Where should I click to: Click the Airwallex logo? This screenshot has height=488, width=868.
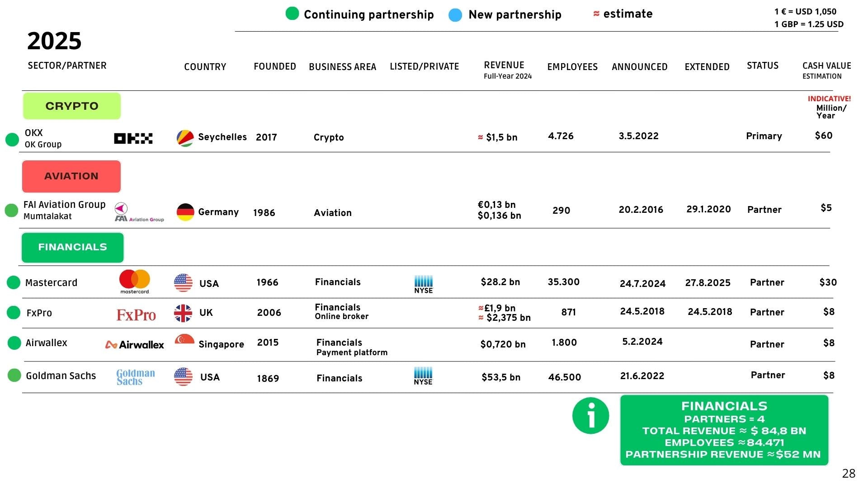point(135,345)
